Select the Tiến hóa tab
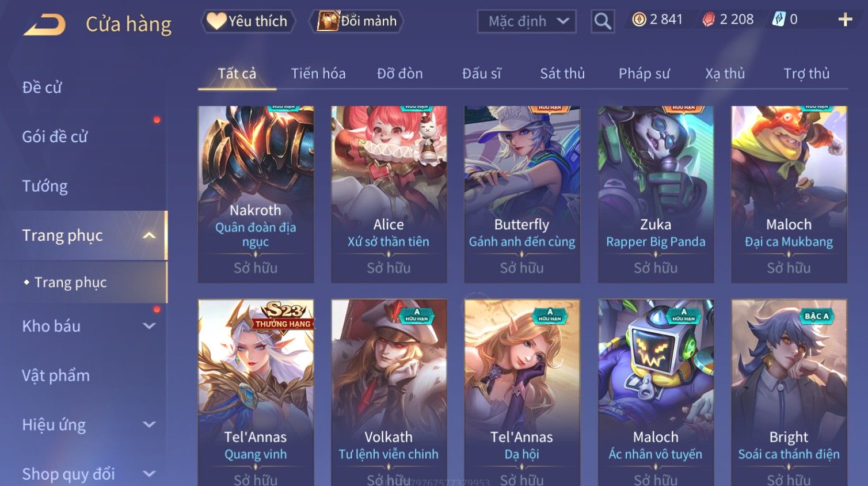 [318, 74]
